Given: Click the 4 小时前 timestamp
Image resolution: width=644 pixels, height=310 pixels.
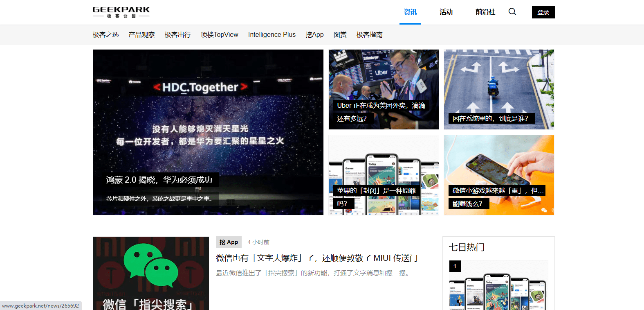Looking at the screenshot, I should tap(258, 242).
